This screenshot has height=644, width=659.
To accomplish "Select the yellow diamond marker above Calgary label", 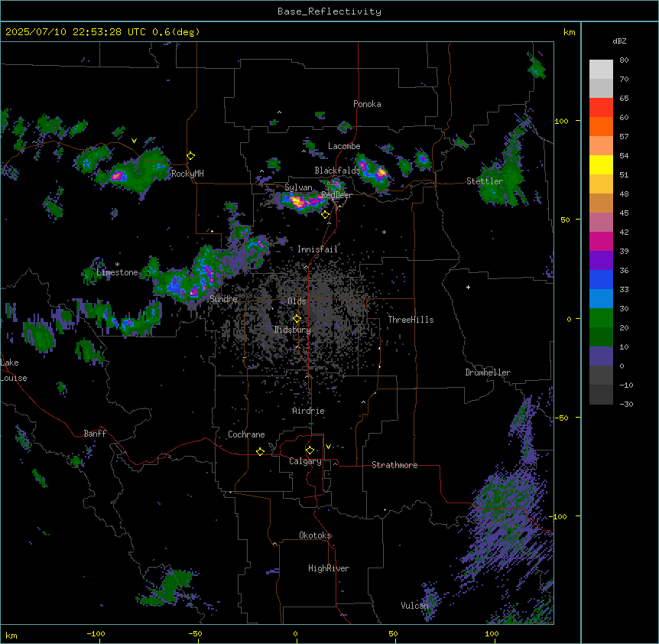I will point(310,450).
